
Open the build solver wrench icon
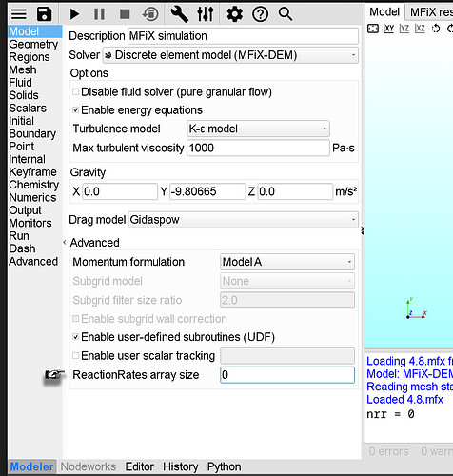point(180,14)
